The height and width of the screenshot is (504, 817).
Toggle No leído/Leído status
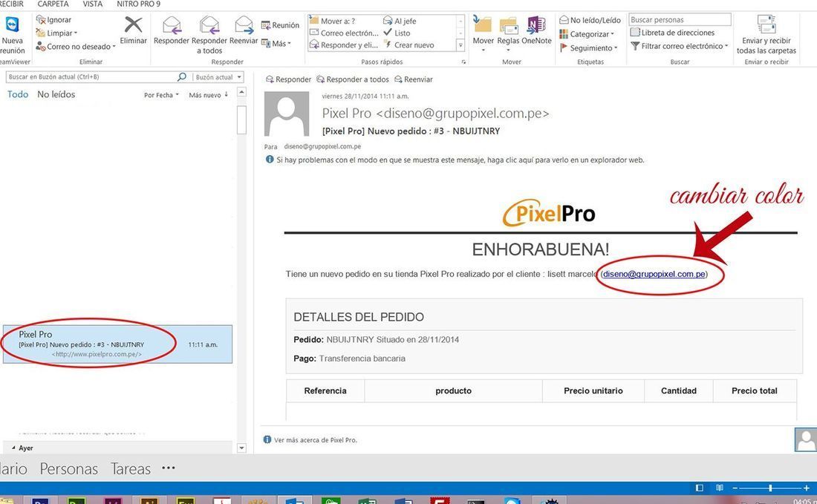tap(590, 20)
